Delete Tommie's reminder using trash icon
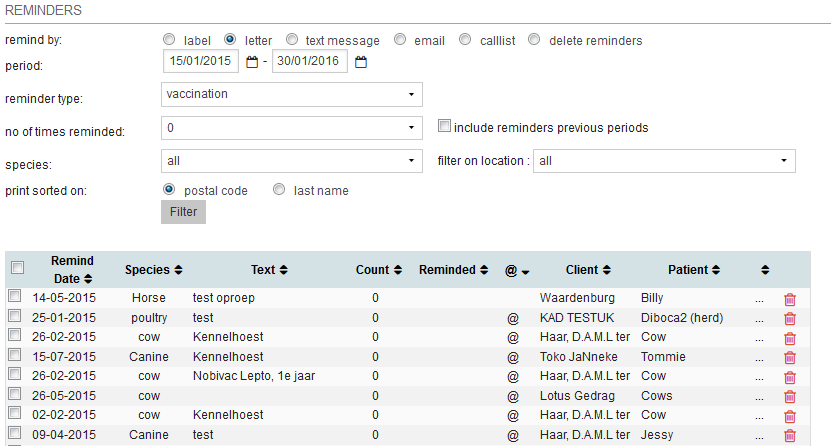Image resolution: width=831 pixels, height=446 pixels. pyautogui.click(x=790, y=357)
